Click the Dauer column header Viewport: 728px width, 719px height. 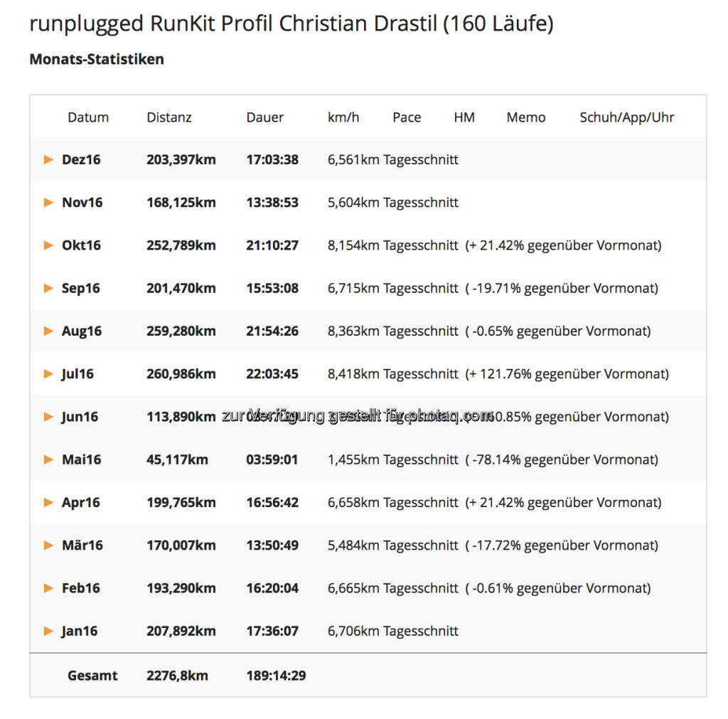[x=265, y=117]
